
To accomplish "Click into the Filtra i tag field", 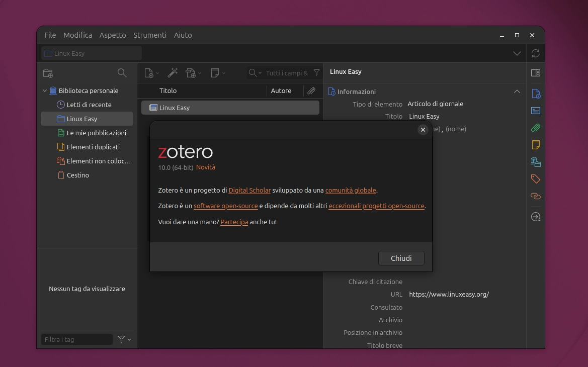I will [x=77, y=339].
